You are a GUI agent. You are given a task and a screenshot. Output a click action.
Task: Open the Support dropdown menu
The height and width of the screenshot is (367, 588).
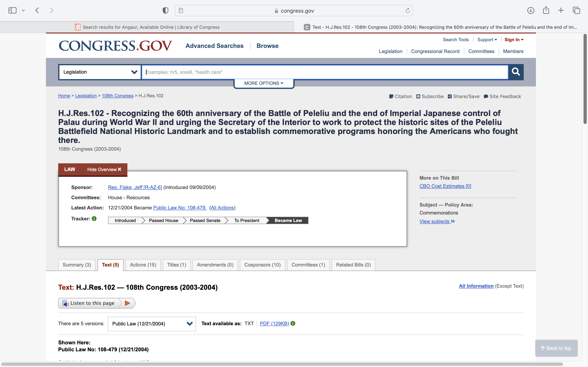[487, 40]
